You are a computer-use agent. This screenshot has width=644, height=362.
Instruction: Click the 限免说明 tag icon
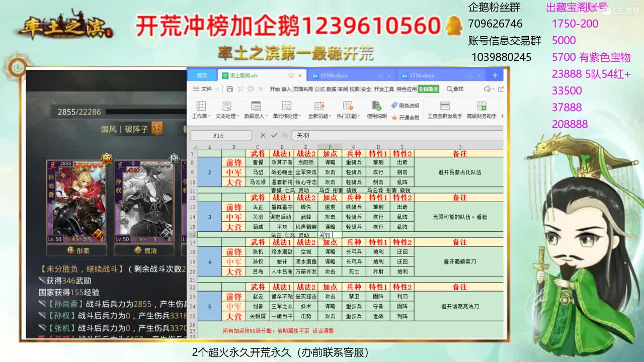[x=394, y=106]
